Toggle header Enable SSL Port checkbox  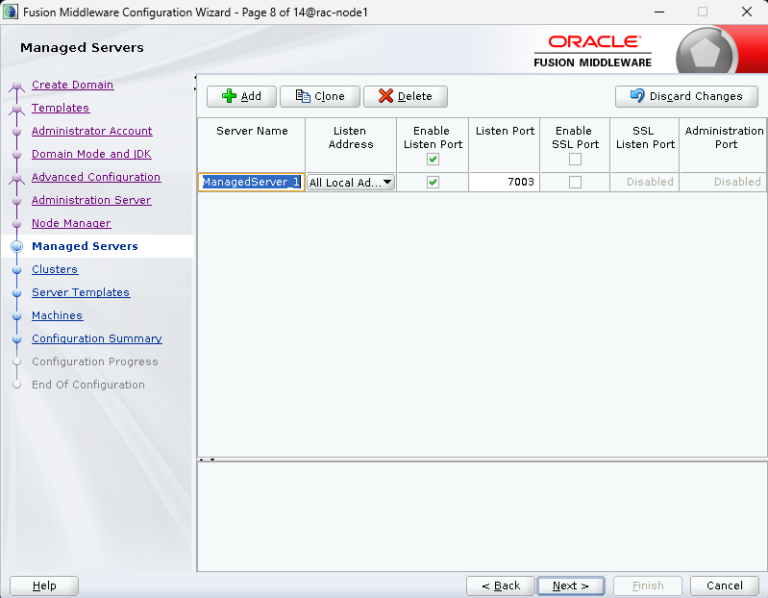575,159
